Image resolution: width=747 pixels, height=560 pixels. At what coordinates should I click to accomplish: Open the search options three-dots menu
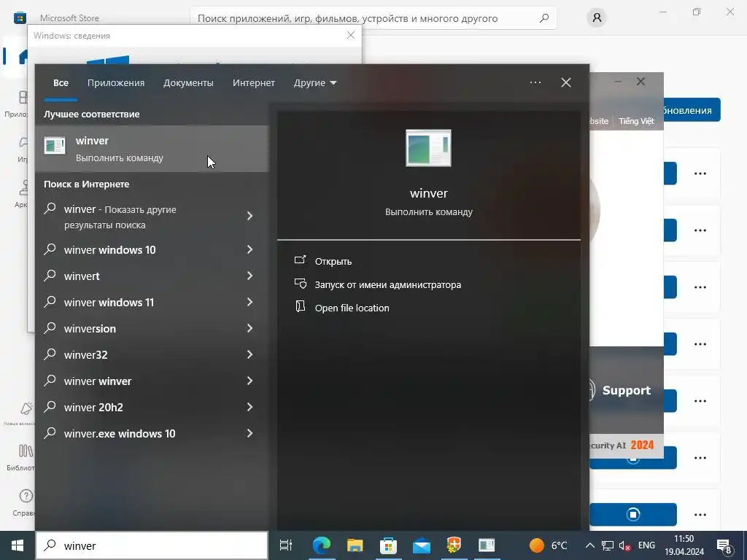coord(535,82)
